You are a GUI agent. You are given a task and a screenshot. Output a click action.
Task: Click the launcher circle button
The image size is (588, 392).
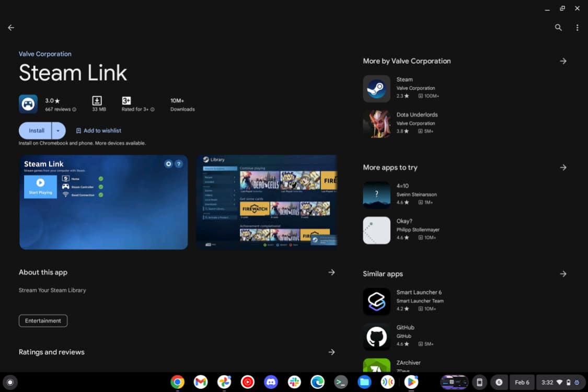10,382
